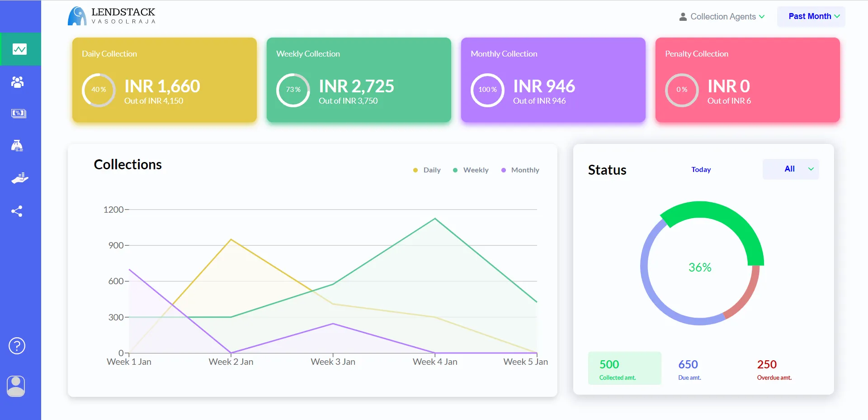Click the 36% donut chart in Status
The height and width of the screenshot is (420, 868).
point(700,267)
